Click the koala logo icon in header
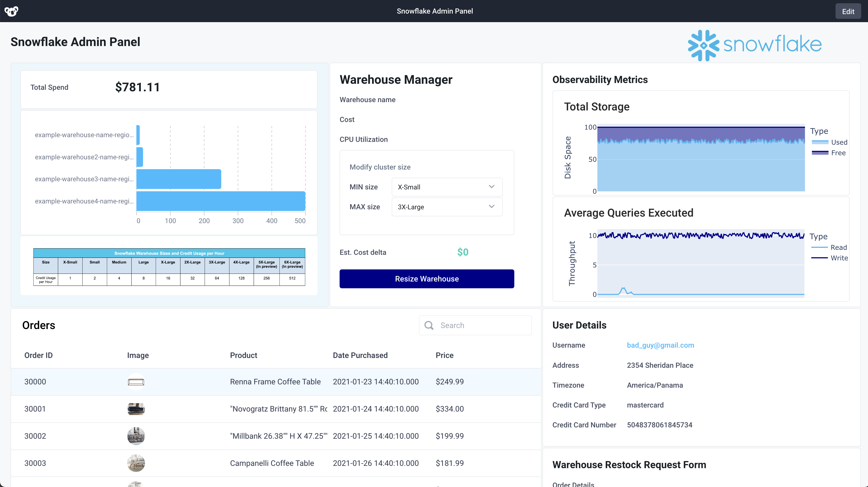868x487 pixels. (x=12, y=11)
